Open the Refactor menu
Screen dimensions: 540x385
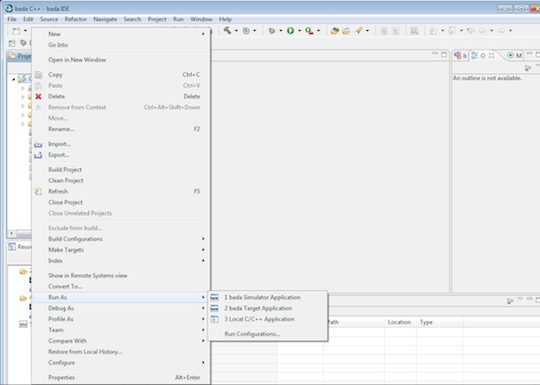75,19
